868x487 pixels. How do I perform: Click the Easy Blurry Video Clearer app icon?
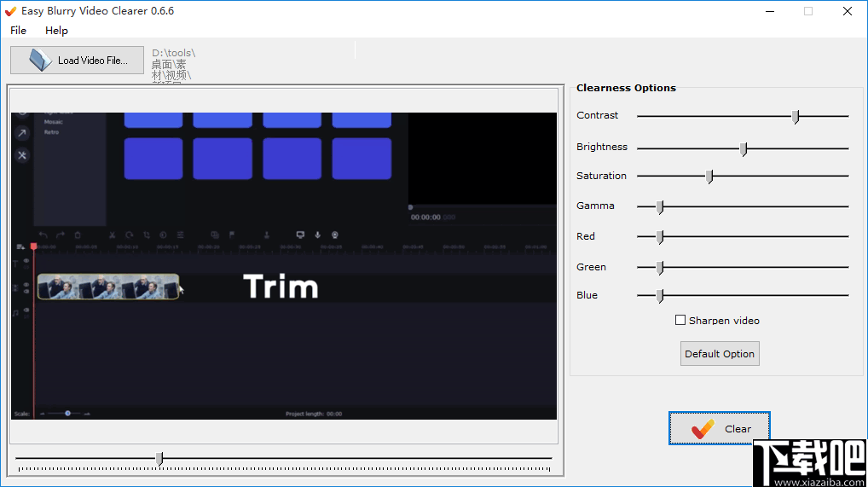(10, 11)
